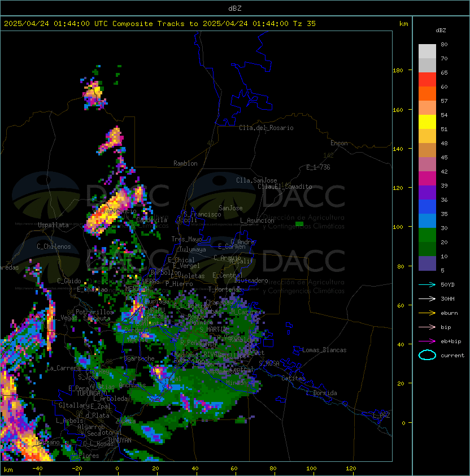Click the TUNUYAN map label

pos(120,440)
